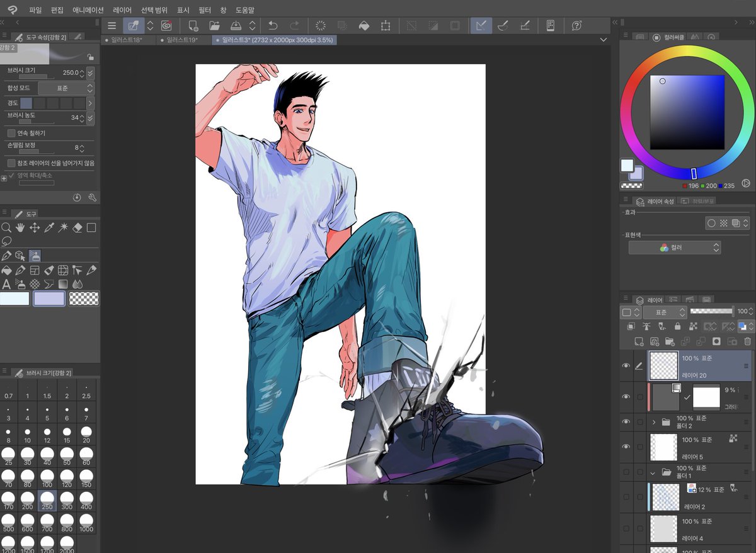756x553 pixels.
Task: Select the Gradient tool
Action: coord(63,284)
